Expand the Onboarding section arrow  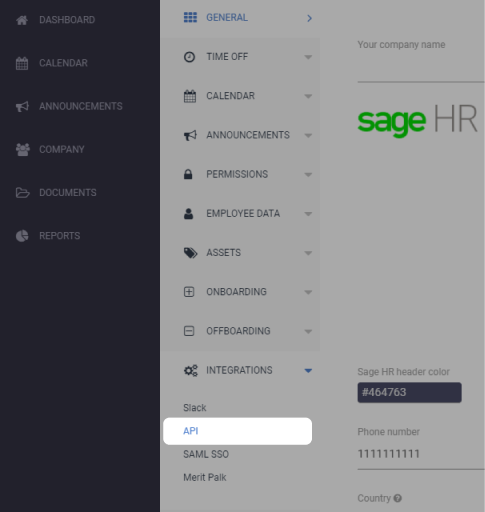[x=308, y=292]
